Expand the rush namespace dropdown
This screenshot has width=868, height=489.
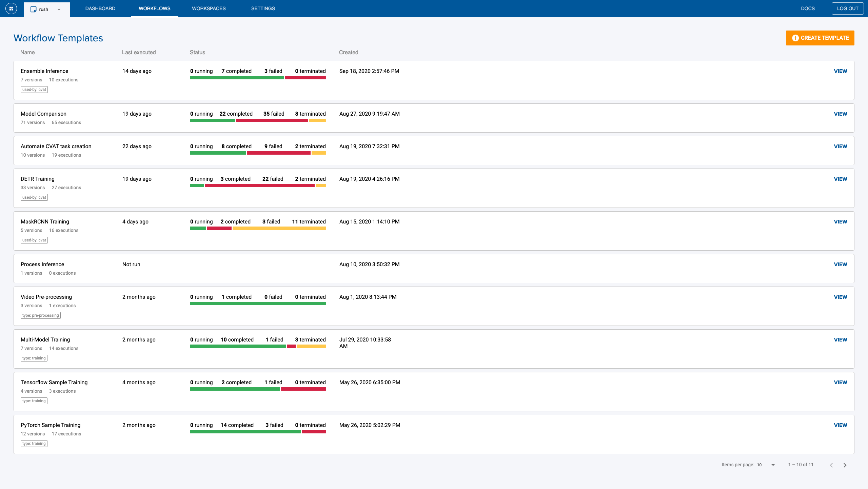[x=59, y=9]
